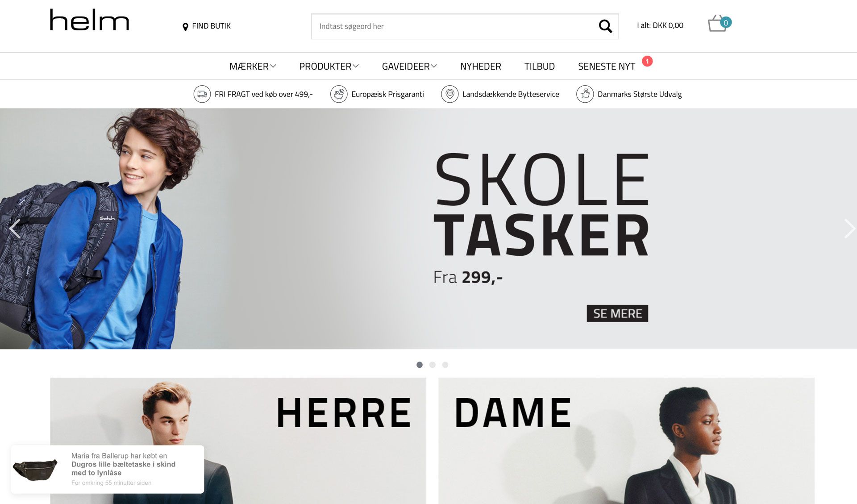
Task: Expand the Gaveideer dropdown menu
Action: [x=409, y=67]
